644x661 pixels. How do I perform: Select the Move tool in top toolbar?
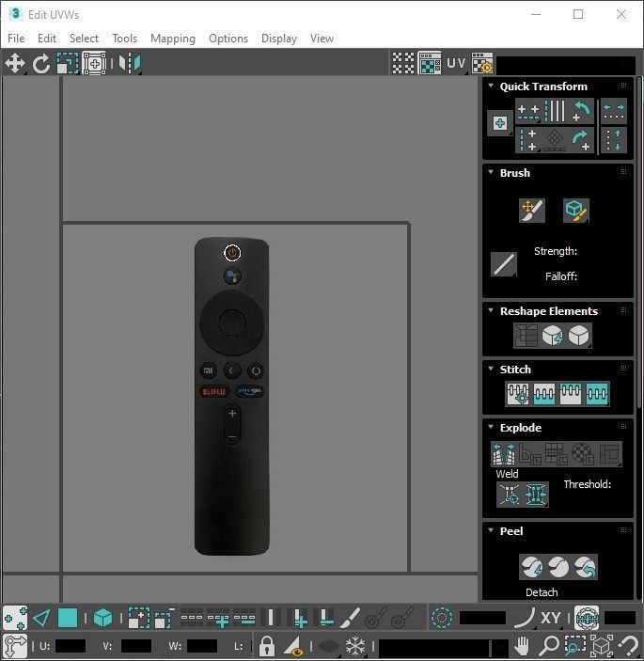[x=15, y=64]
